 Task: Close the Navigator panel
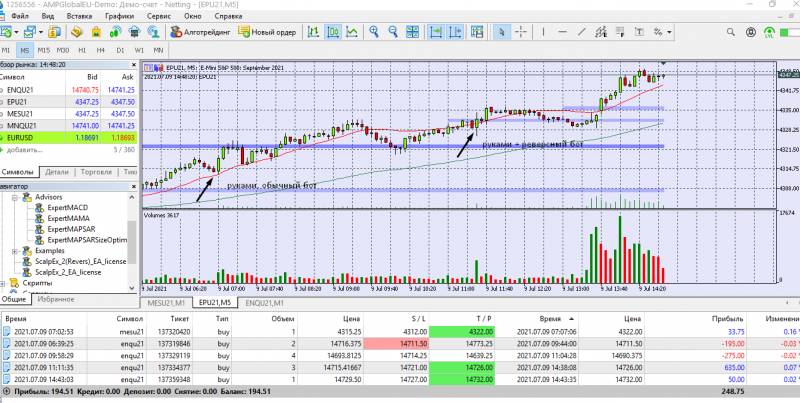(133, 187)
